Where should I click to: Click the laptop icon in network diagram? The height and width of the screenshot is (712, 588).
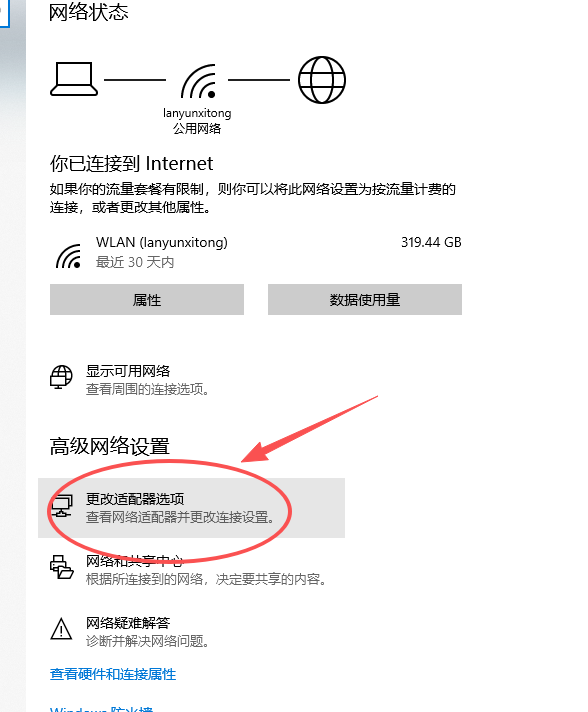click(74, 79)
